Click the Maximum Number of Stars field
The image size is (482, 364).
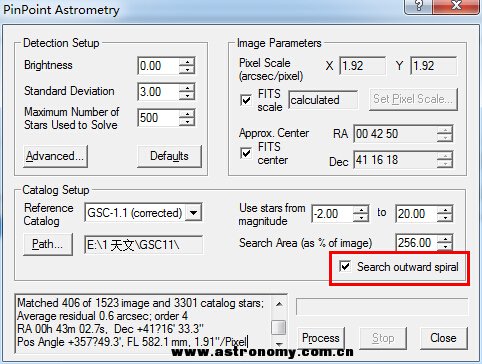coord(158,118)
